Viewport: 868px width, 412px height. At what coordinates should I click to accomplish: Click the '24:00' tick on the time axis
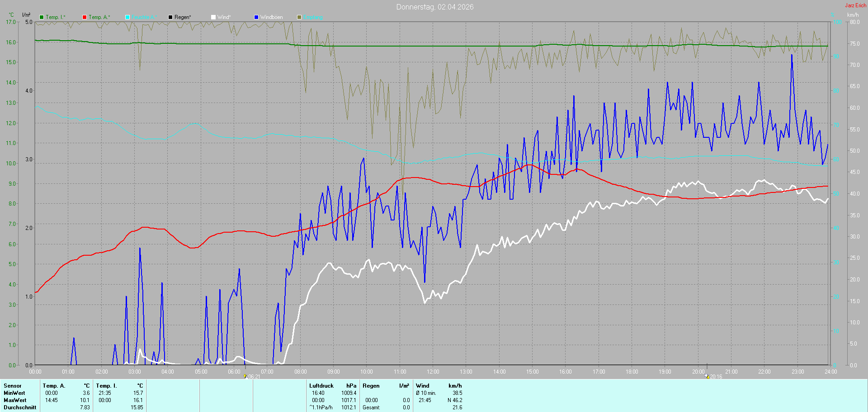click(831, 372)
